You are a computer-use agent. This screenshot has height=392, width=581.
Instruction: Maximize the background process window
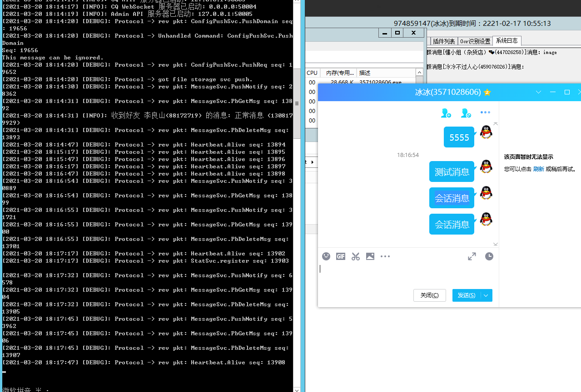(397, 33)
